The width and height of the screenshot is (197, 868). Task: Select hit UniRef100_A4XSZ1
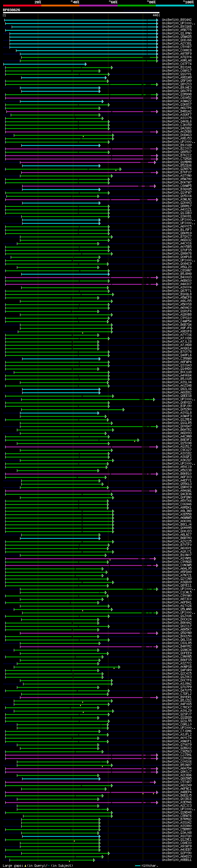click(177, 210)
